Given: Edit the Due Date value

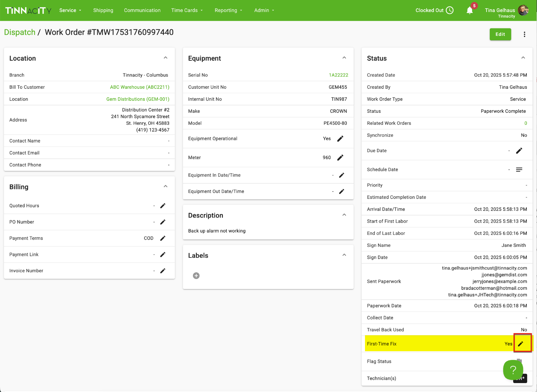Looking at the screenshot, I should coord(519,151).
